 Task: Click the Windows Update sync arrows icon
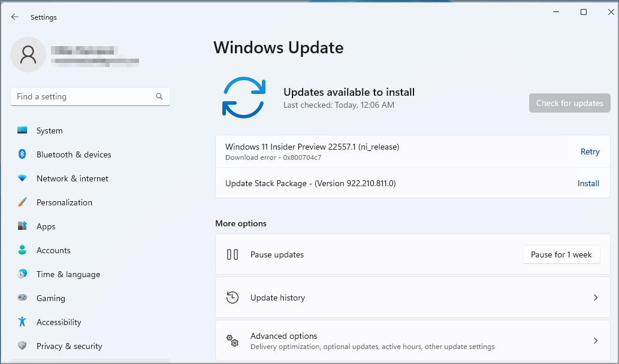click(x=243, y=96)
